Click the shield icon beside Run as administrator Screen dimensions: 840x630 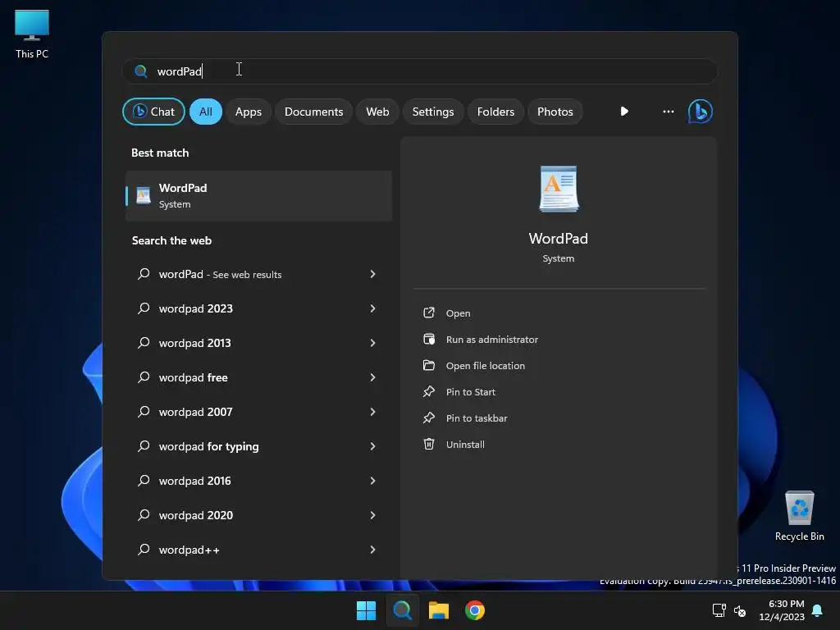[428, 339]
